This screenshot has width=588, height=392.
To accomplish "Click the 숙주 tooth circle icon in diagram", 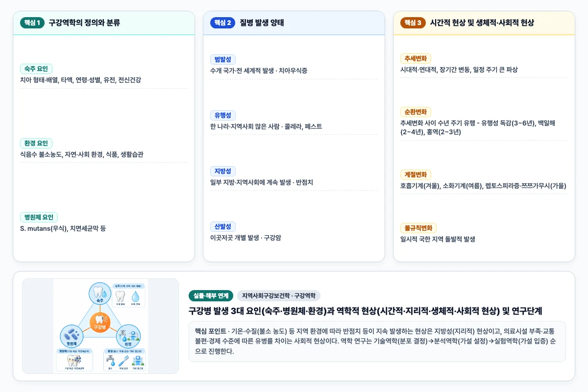I will point(100,294).
